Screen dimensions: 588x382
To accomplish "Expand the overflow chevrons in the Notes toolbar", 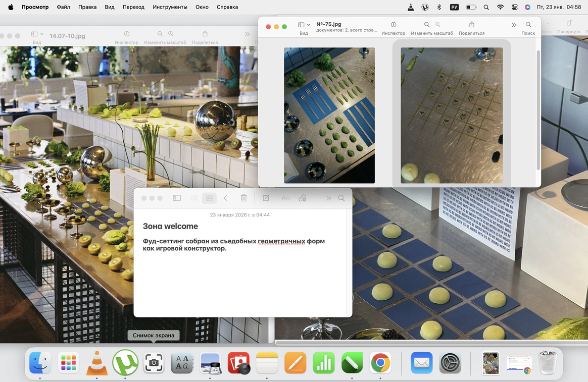I will pyautogui.click(x=328, y=198).
